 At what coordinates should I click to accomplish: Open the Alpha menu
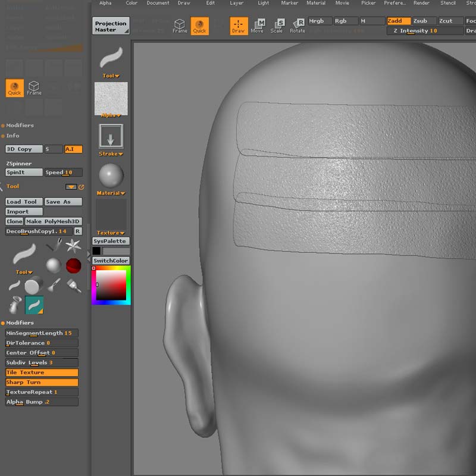point(105,3)
